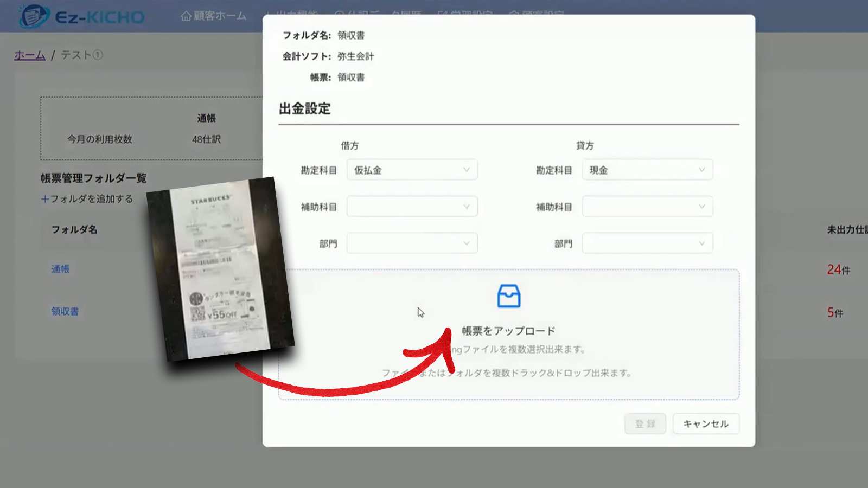The width and height of the screenshot is (868, 488).
Task: Open the debit 勘定科目 dropdown showing 仮払金
Action: (x=412, y=170)
